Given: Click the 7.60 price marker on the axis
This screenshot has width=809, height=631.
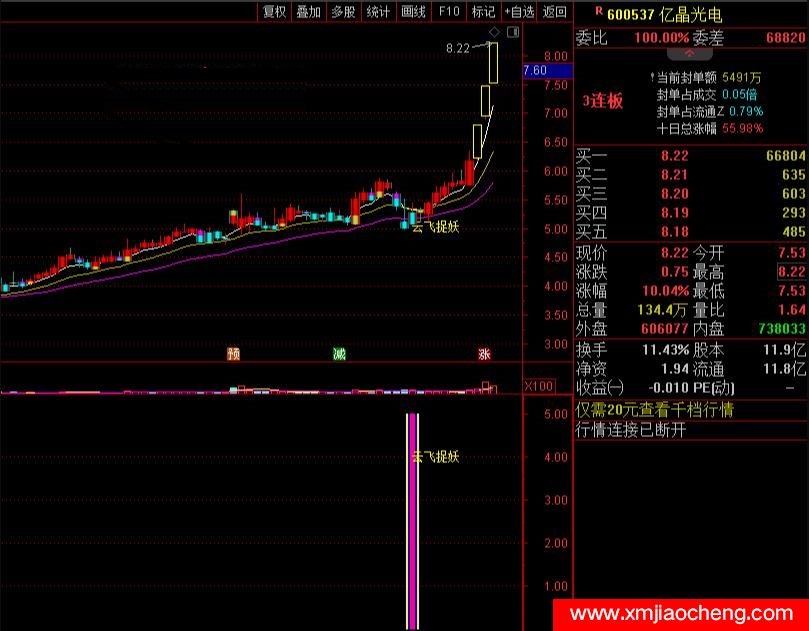Looking at the screenshot, I should click(x=535, y=71).
